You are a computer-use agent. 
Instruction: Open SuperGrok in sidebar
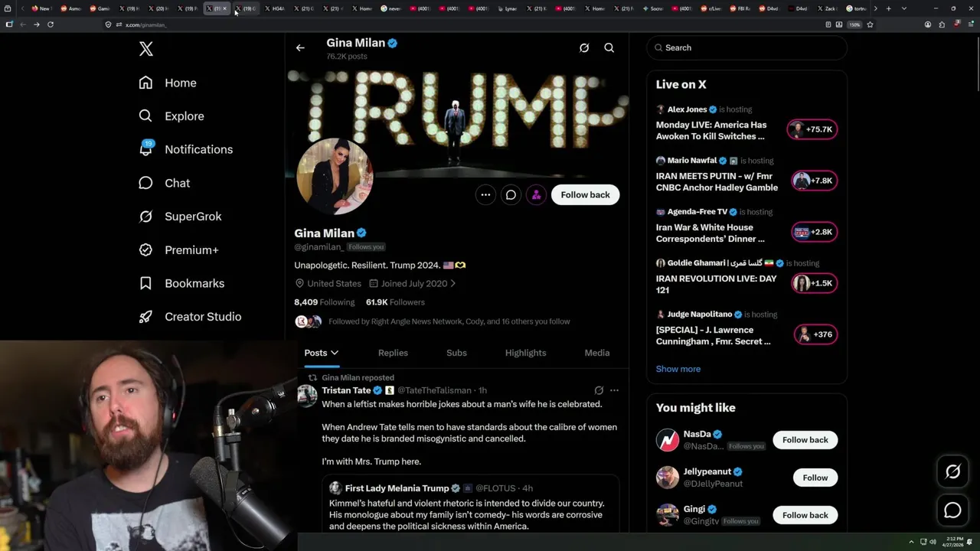pyautogui.click(x=180, y=217)
